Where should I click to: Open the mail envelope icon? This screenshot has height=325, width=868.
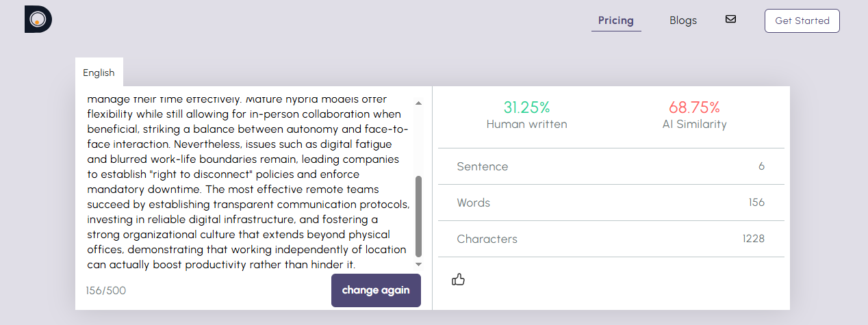coord(730,19)
